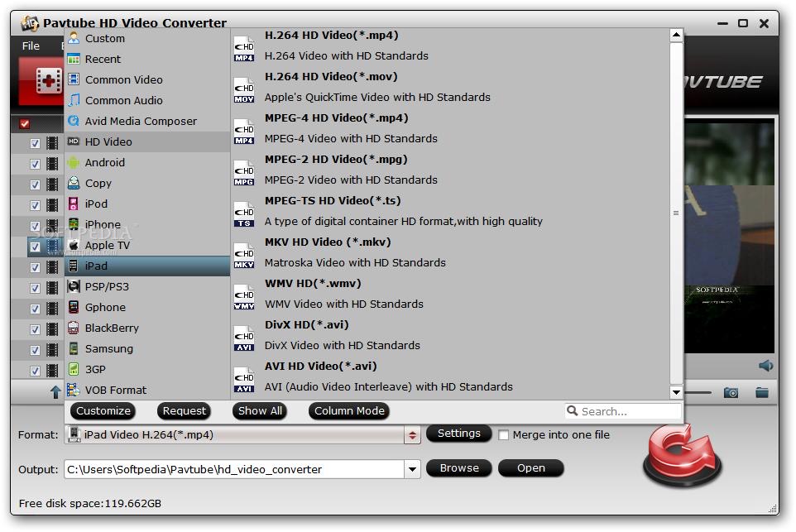796x532 pixels.
Task: Click the Output path text field
Action: pyautogui.click(x=234, y=470)
